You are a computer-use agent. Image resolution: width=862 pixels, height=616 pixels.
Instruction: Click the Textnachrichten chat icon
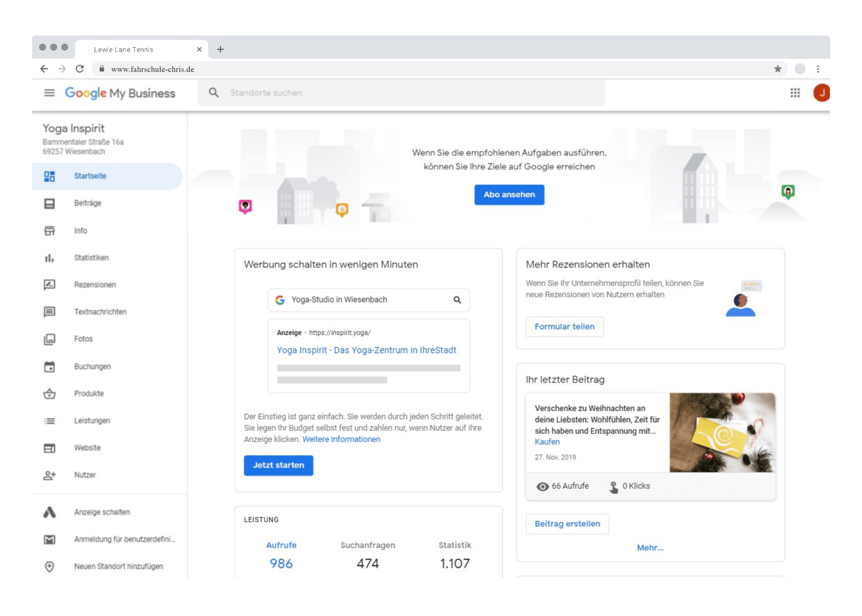pos(50,312)
